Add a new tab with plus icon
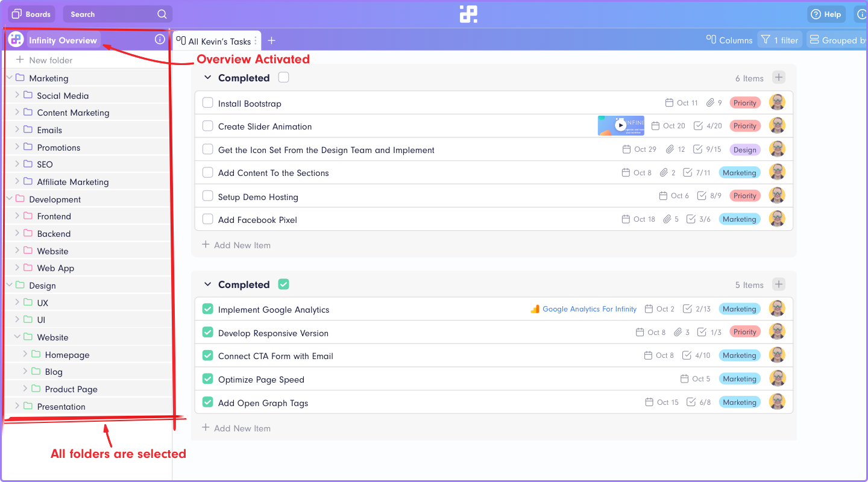This screenshot has height=482, width=868. click(271, 40)
